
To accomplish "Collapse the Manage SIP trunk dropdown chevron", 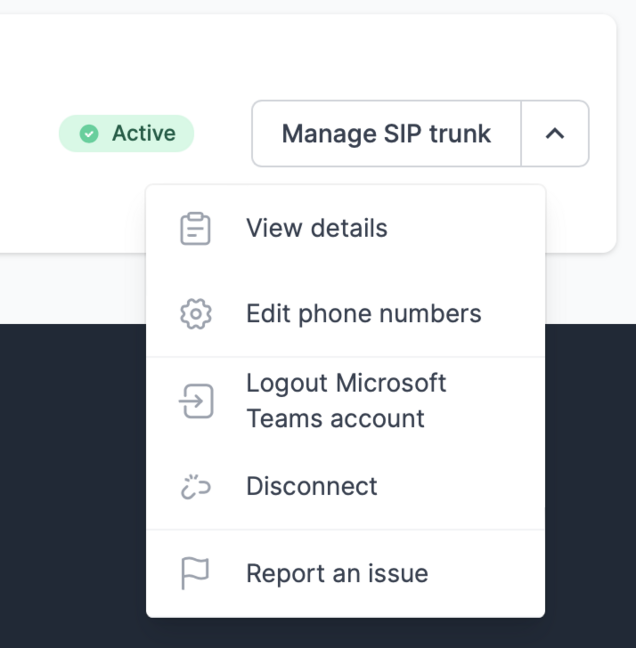I will tap(555, 133).
